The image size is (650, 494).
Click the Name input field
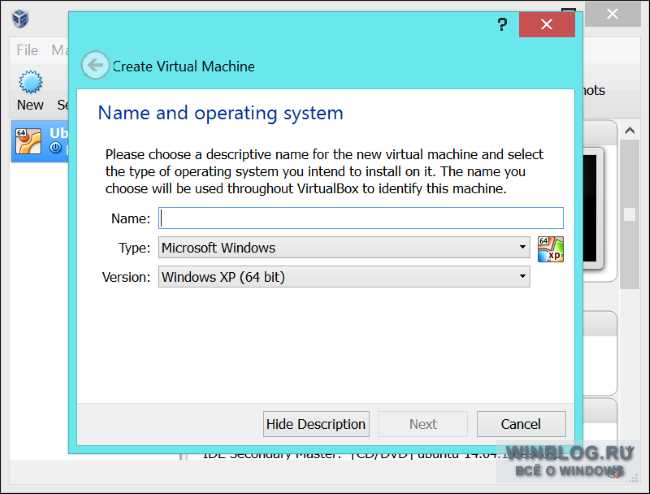click(x=361, y=218)
